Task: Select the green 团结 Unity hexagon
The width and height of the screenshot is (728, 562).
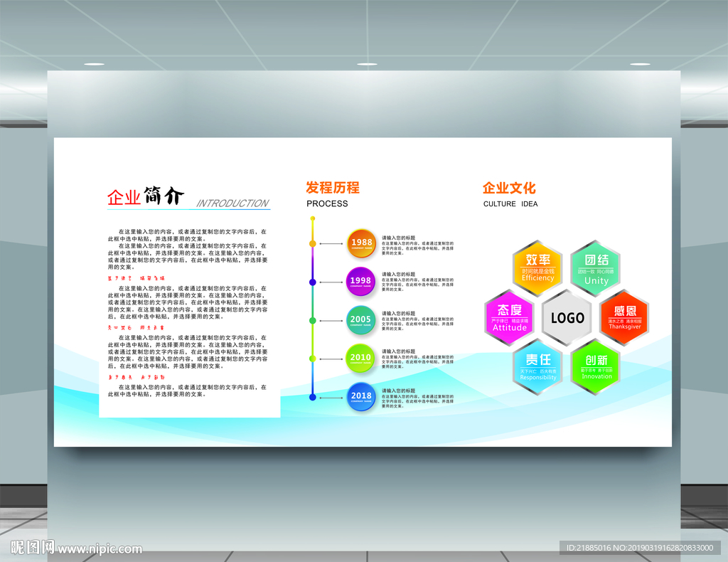Action: pos(596,268)
